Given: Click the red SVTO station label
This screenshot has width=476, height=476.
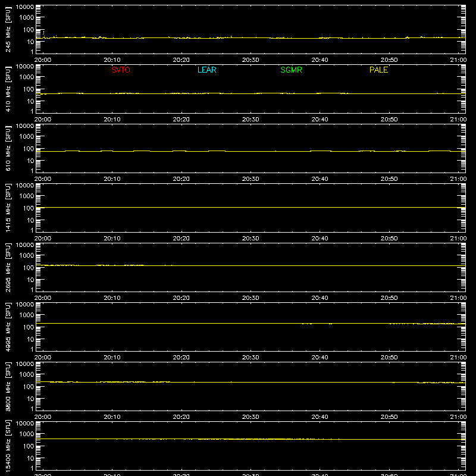Looking at the screenshot, I should pyautogui.click(x=121, y=70).
